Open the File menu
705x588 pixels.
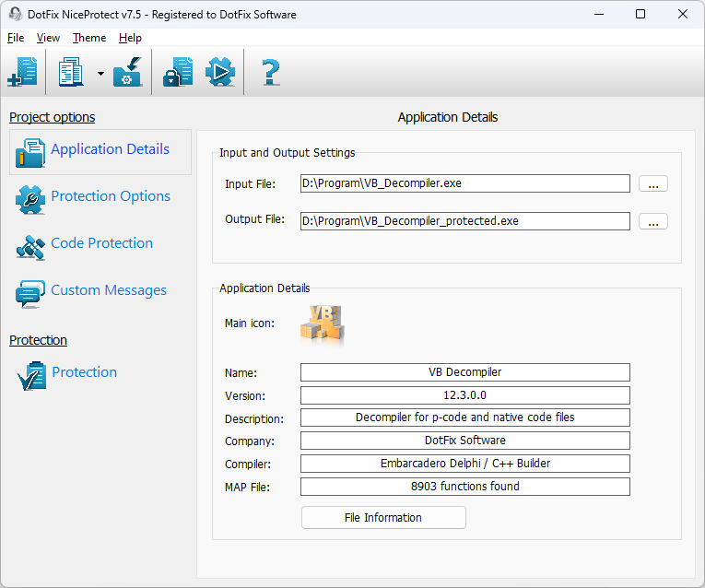point(16,38)
